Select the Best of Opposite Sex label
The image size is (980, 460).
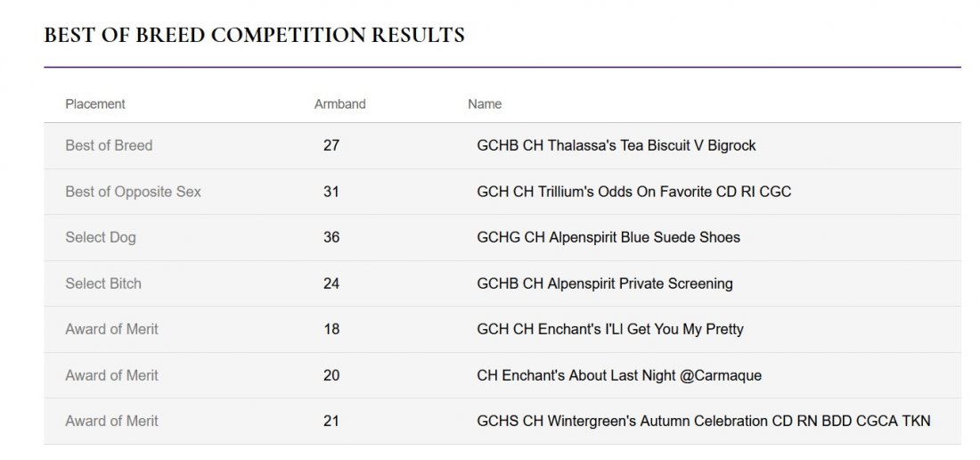pyautogui.click(x=133, y=192)
